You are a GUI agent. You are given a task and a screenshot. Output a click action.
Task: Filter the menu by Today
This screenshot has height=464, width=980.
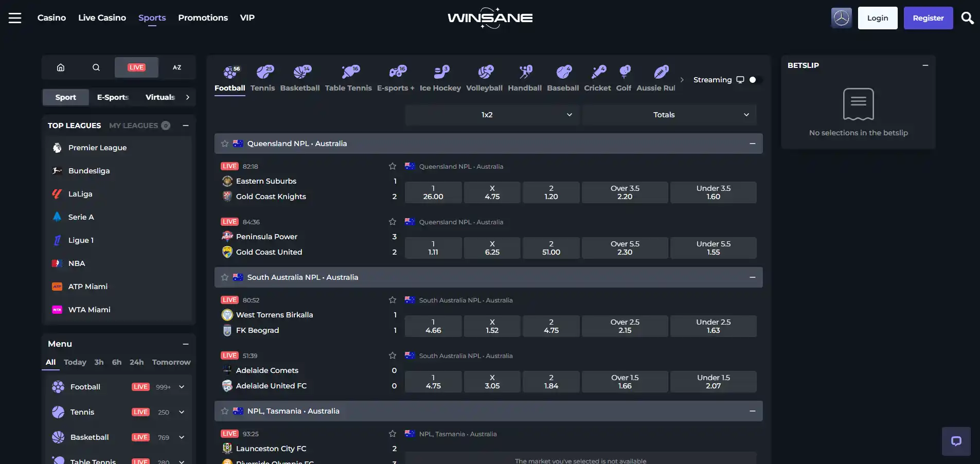(x=75, y=362)
